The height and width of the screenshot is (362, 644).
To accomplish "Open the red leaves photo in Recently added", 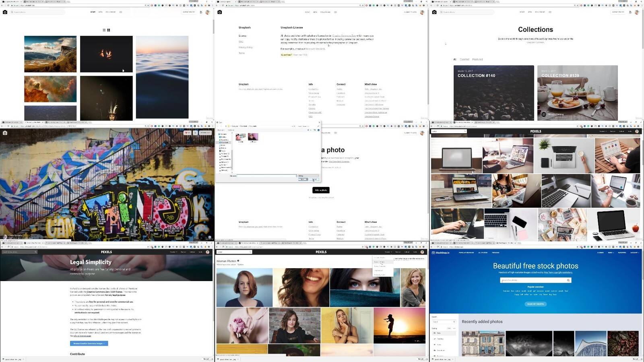I will (623, 343).
